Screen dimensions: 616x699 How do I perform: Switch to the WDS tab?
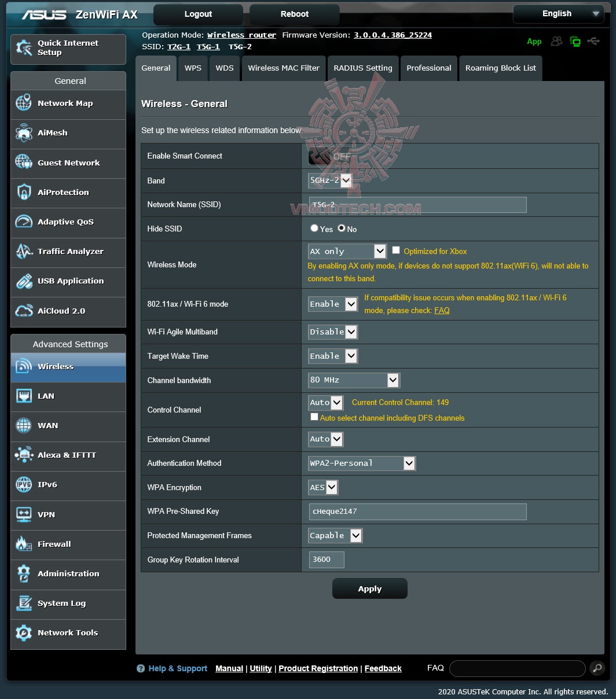(225, 68)
